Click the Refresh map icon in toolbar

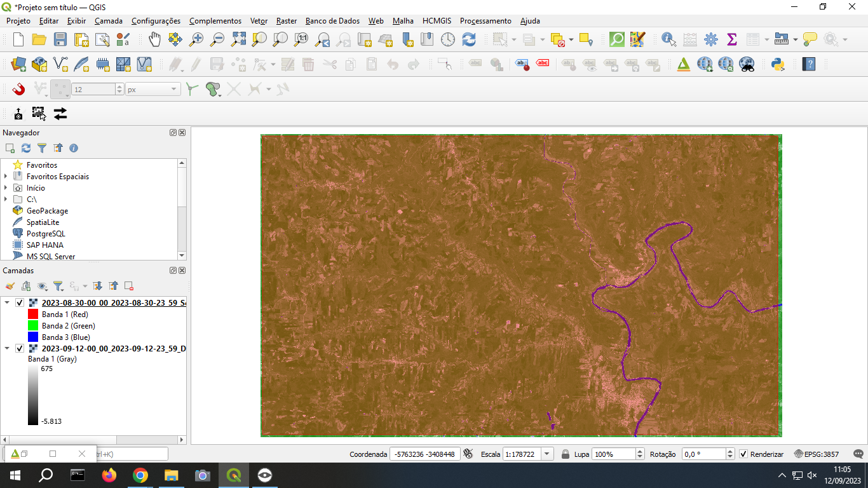click(x=469, y=39)
